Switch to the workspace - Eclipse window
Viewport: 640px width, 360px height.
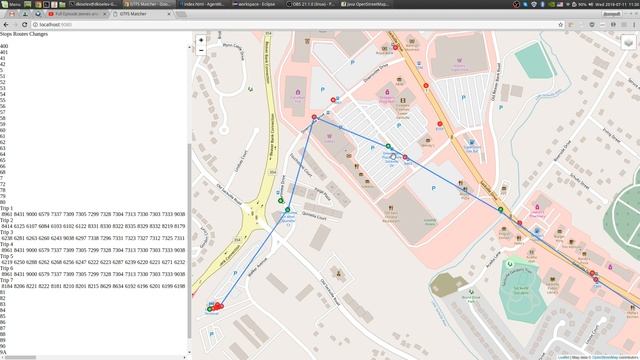click(254, 4)
